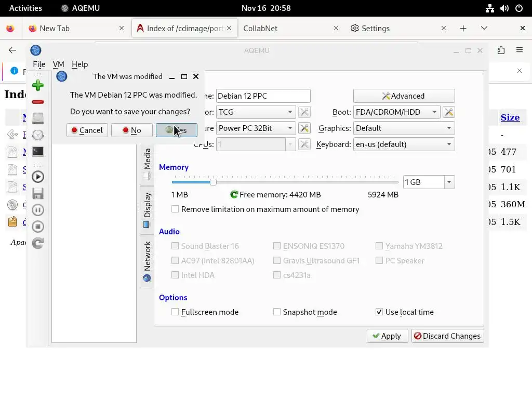
Task: Click Discard Changes button
Action: 447,336
